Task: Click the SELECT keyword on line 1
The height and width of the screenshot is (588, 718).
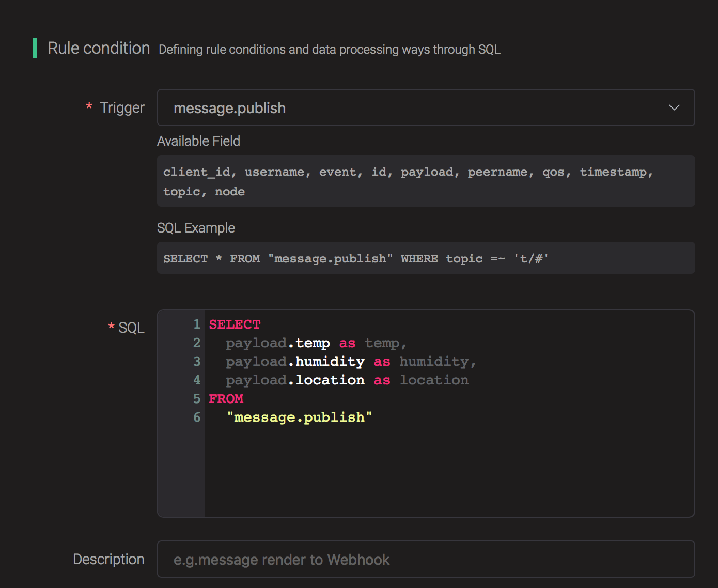Action: click(235, 324)
